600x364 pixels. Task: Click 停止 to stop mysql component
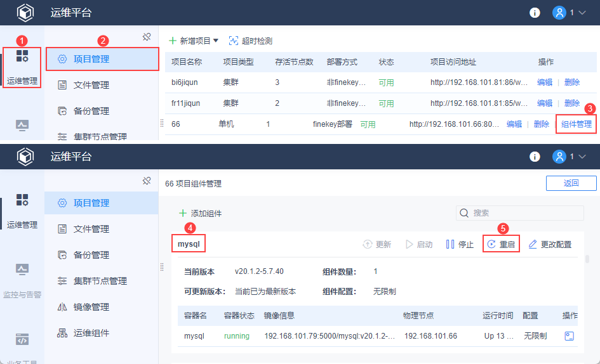(460, 244)
